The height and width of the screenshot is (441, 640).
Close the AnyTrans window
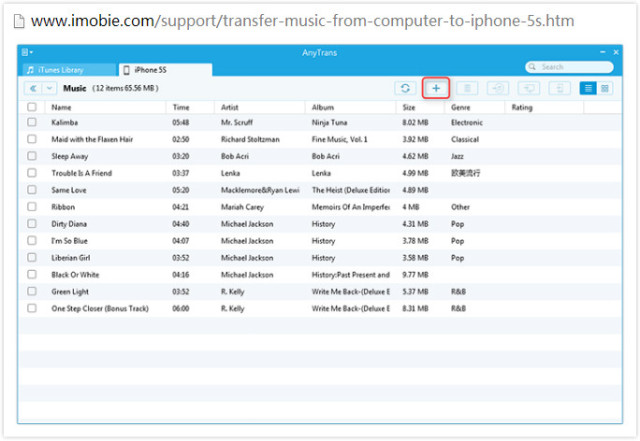coord(616,52)
